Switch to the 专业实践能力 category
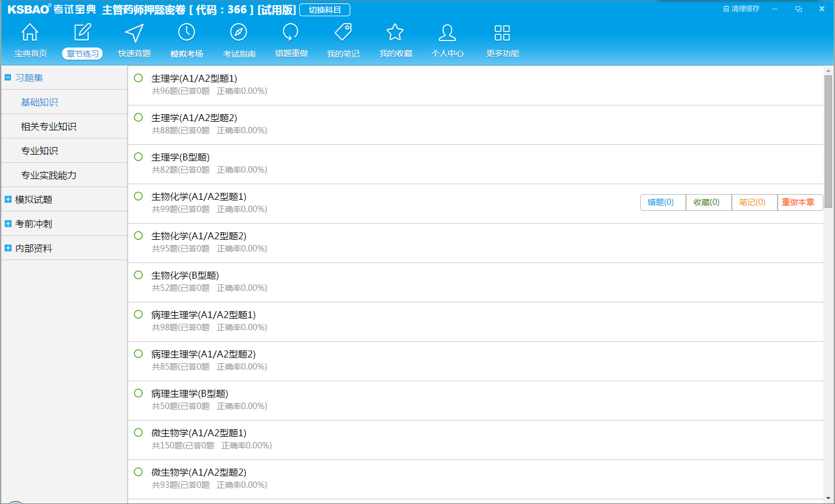The height and width of the screenshot is (504, 835). (49, 175)
